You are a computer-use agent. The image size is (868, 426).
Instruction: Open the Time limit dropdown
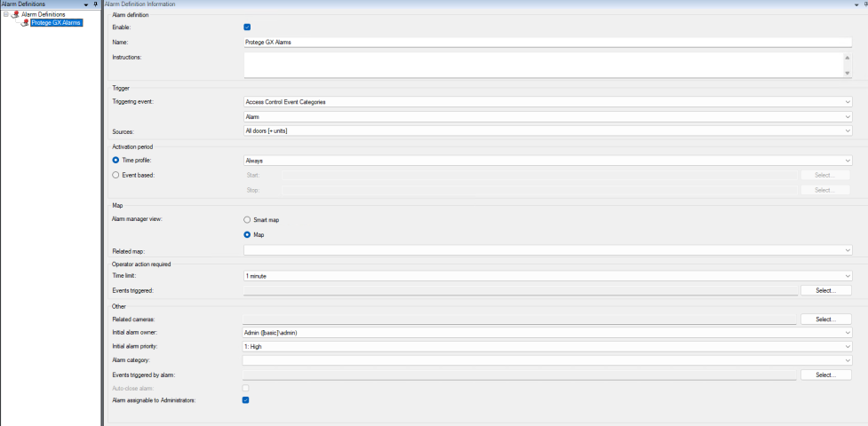pos(547,276)
